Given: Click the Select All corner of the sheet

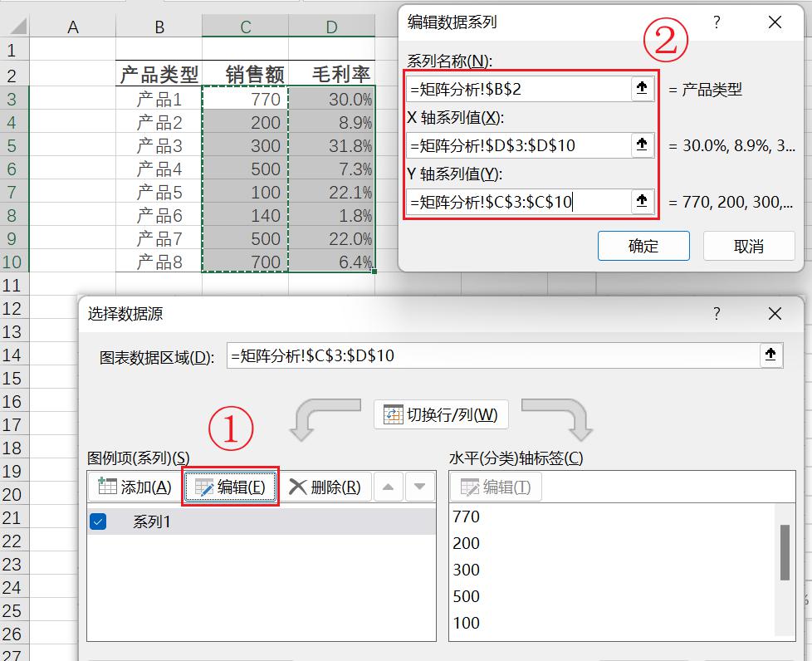Looking at the screenshot, I should 15,26.
